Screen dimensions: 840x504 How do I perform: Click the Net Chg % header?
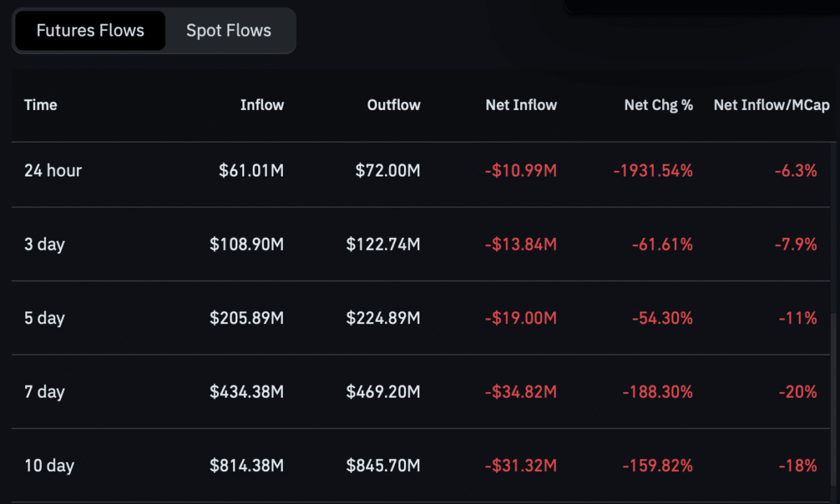(658, 105)
